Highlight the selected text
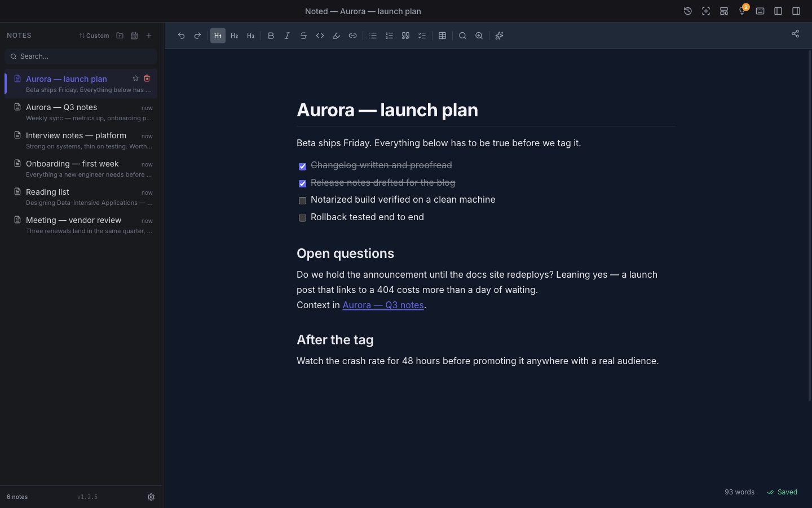 (x=336, y=36)
